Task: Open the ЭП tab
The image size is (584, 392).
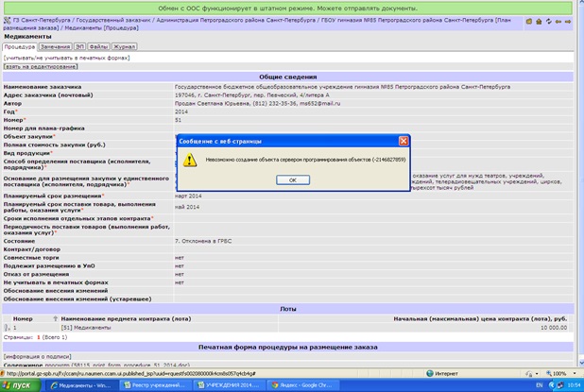Action: (x=79, y=47)
